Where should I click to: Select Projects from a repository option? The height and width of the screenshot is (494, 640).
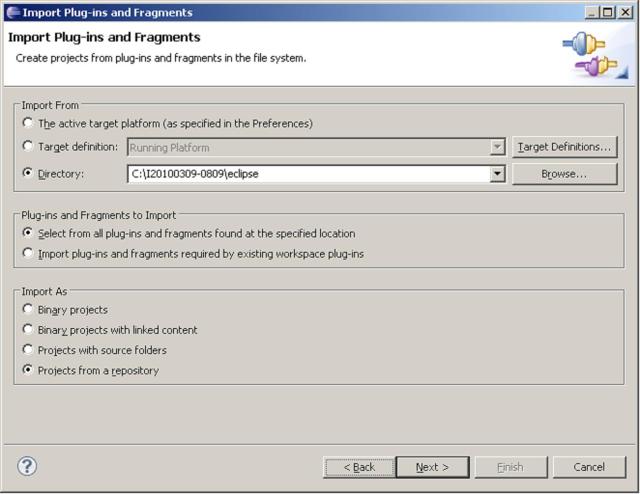(28, 370)
